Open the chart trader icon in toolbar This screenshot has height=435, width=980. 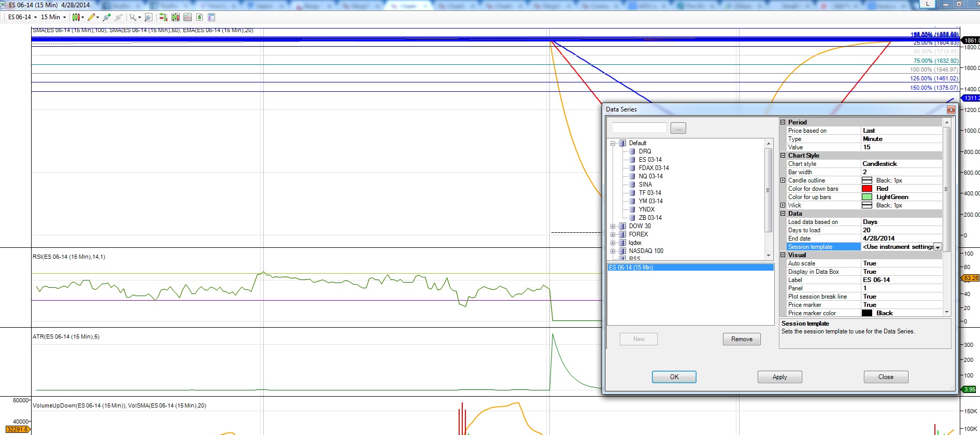163,17
